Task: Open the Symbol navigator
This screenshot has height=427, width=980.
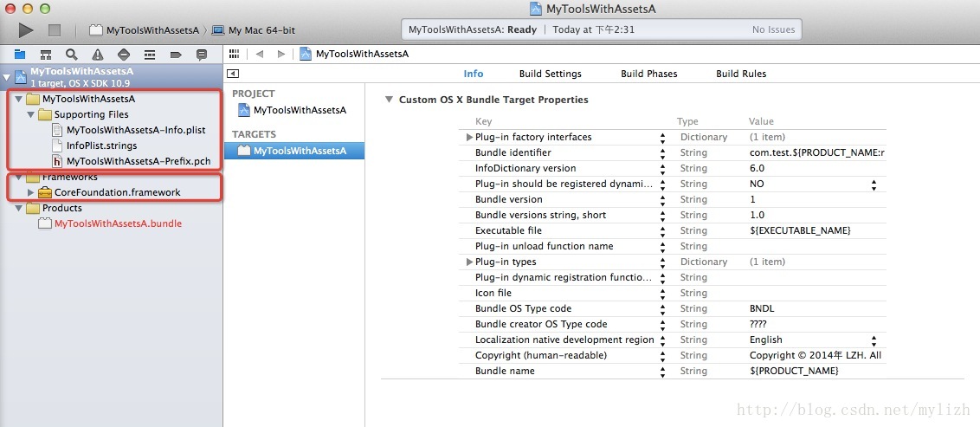Action: tap(46, 55)
